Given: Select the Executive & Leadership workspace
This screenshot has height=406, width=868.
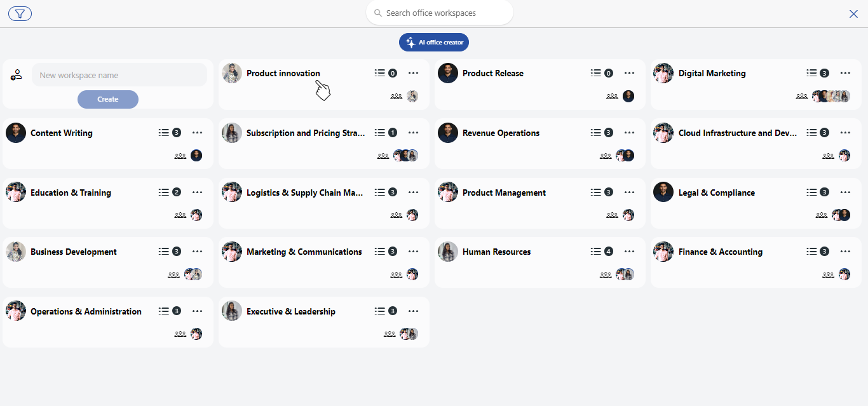Looking at the screenshot, I should pos(290,311).
